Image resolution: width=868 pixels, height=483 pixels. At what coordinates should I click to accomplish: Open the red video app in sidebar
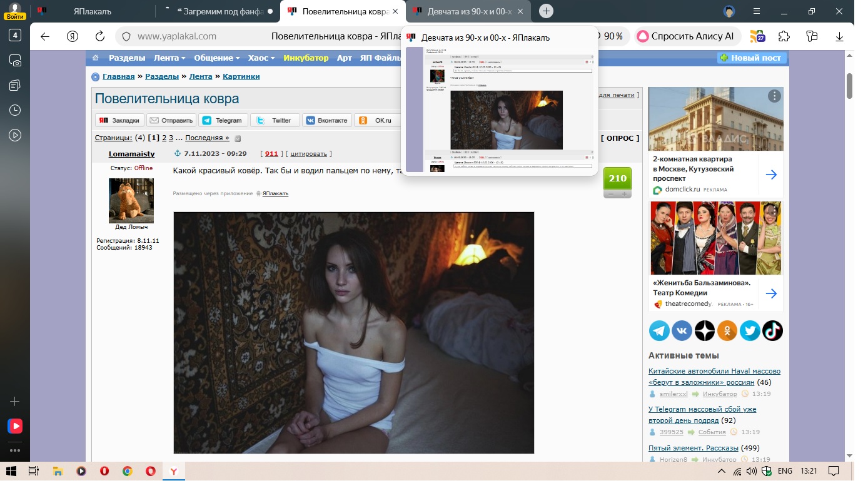point(15,426)
